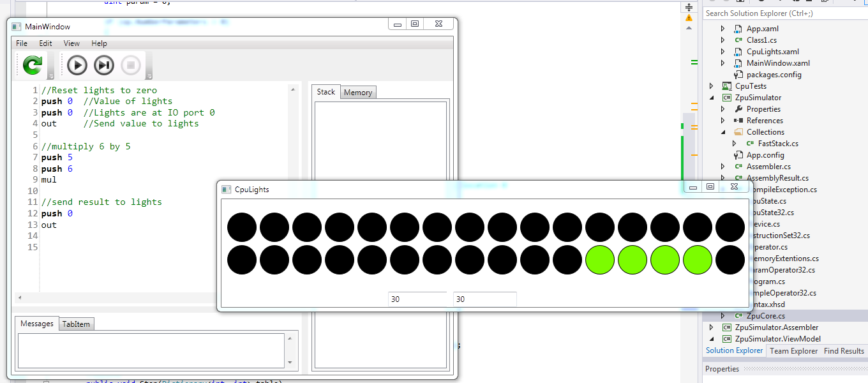Screen dimensions: 868x383
Task: Click the ZpuSimulator C# project icon
Action: click(726, 98)
